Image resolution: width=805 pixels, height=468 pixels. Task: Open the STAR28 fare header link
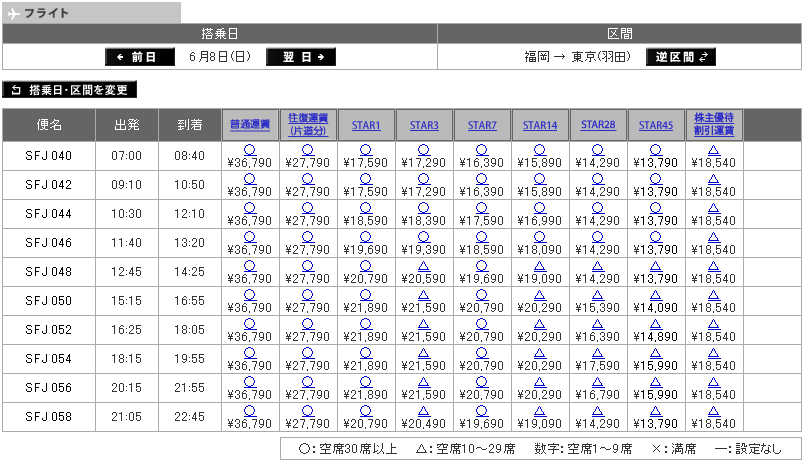point(598,125)
